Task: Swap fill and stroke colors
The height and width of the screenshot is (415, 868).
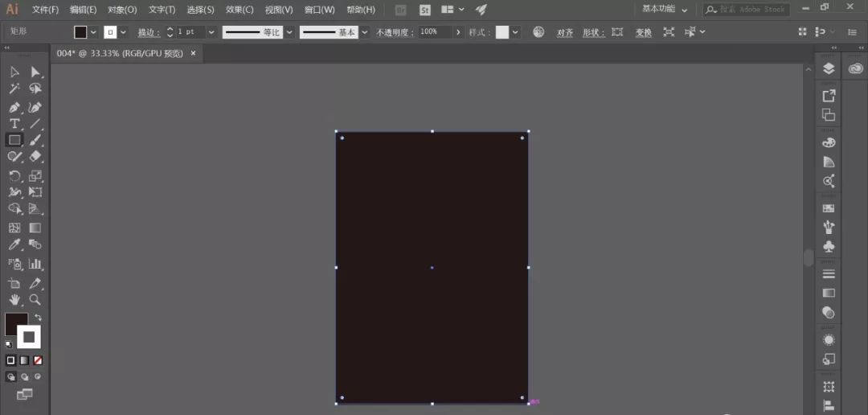Action: pyautogui.click(x=38, y=318)
